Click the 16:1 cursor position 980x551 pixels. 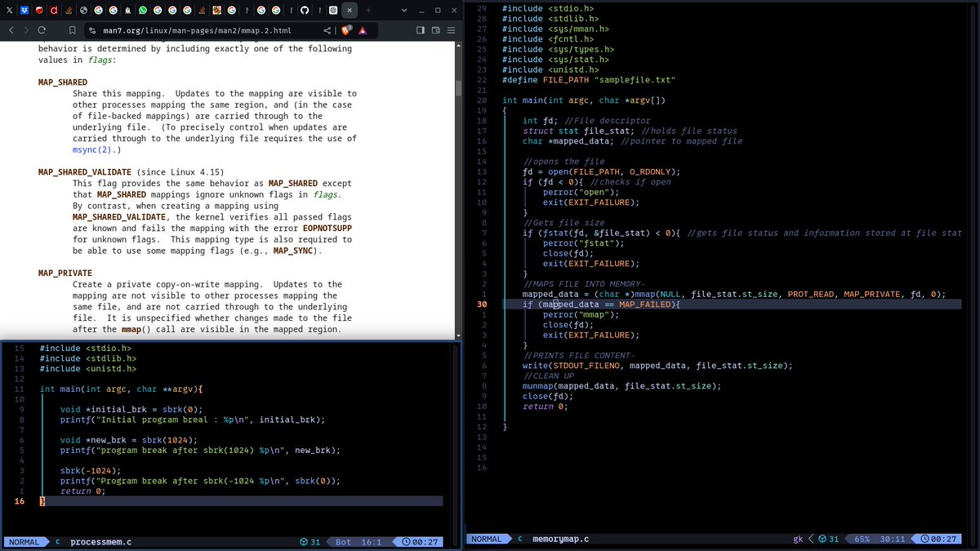pyautogui.click(x=372, y=542)
